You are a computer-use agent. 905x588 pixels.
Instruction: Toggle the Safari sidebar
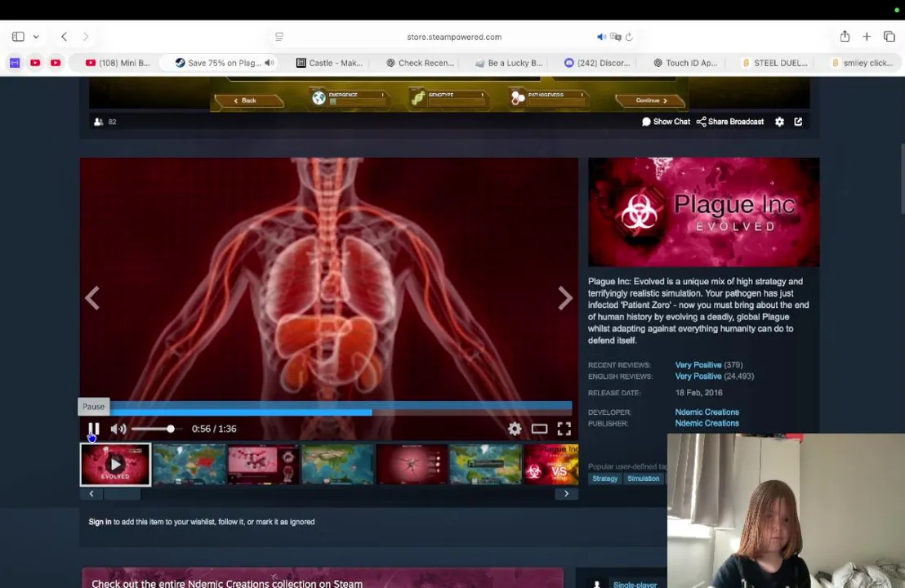click(18, 37)
